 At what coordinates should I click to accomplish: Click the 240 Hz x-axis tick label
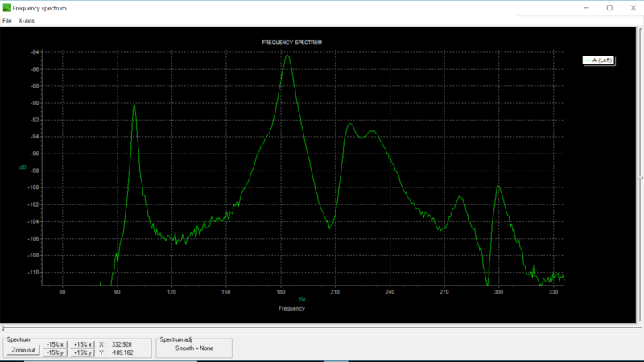[x=390, y=292]
